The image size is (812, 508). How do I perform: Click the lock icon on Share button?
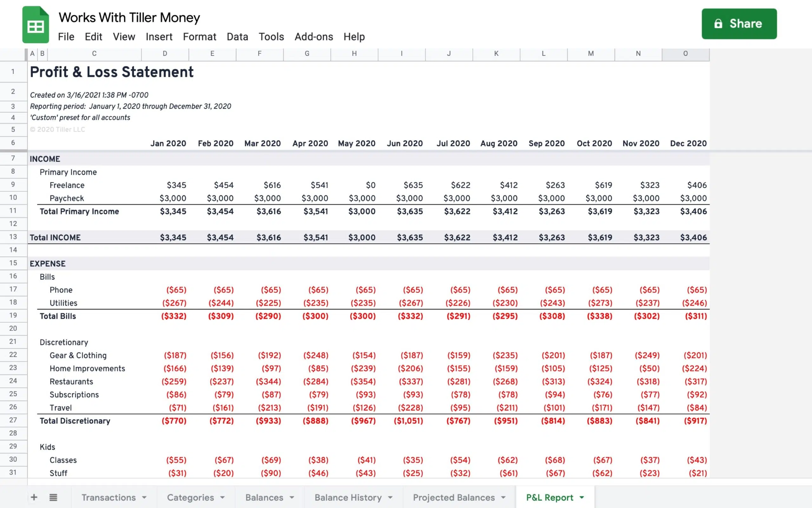pyautogui.click(x=718, y=23)
